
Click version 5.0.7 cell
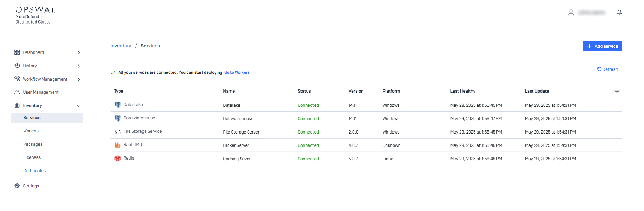click(353, 159)
